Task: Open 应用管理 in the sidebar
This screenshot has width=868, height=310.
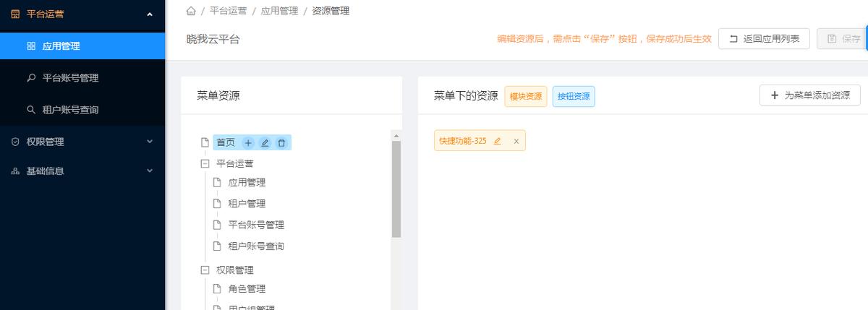Action: 82,46
